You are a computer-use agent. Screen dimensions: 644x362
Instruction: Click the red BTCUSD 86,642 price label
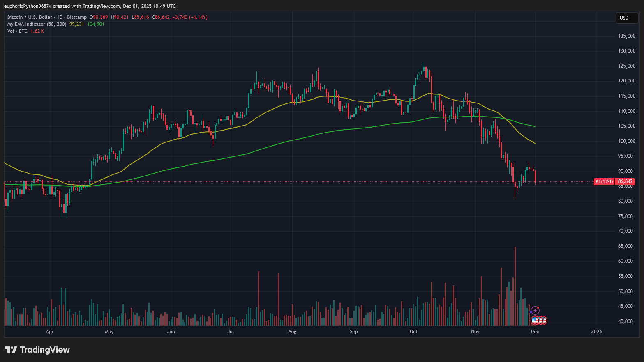[x=614, y=181]
